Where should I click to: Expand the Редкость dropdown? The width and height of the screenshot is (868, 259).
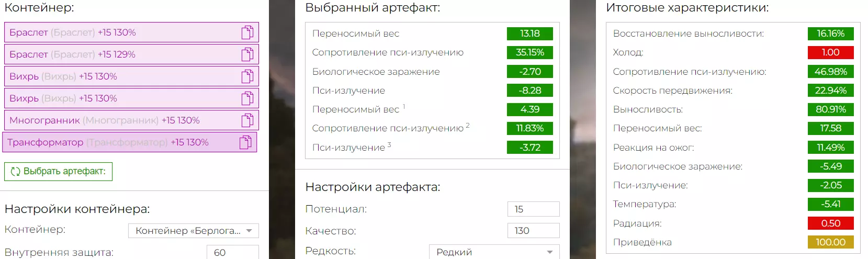point(494,252)
